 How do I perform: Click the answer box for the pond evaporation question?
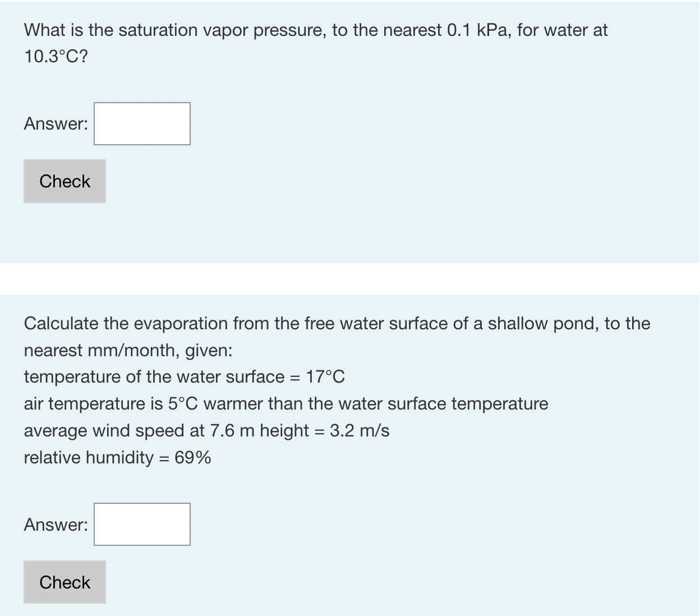pyautogui.click(x=141, y=524)
